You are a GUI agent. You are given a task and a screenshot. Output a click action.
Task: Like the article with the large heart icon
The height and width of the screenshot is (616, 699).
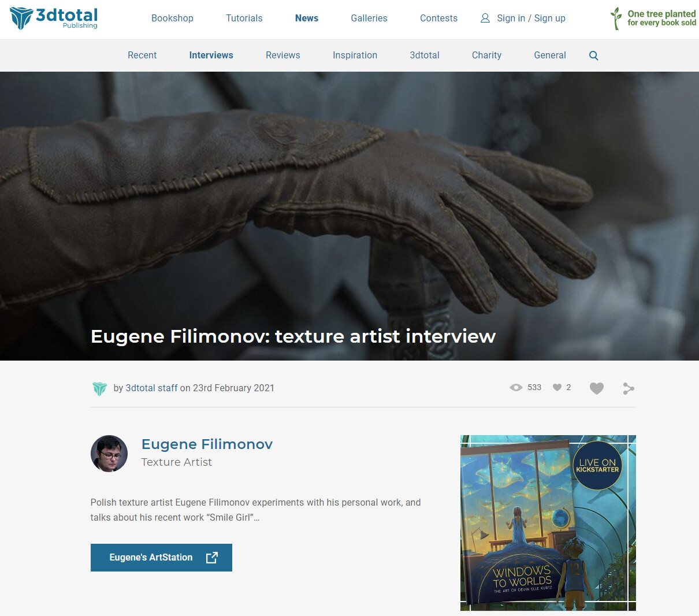(597, 388)
